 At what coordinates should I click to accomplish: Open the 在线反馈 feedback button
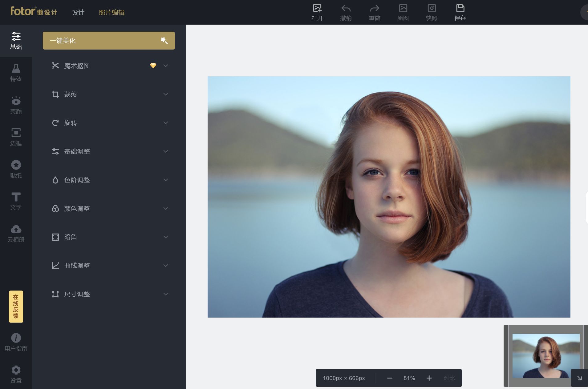(16, 307)
